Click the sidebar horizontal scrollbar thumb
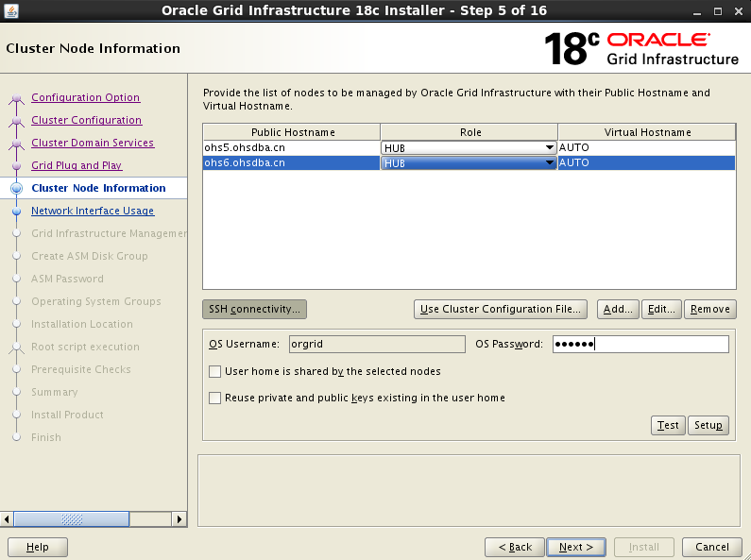The width and height of the screenshot is (751, 560). (72, 518)
